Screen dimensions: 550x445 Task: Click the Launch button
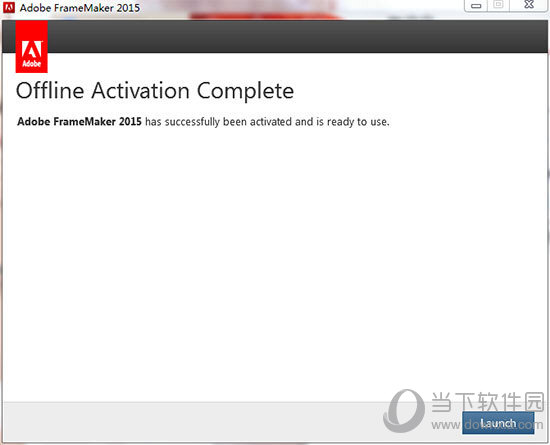tap(498, 423)
